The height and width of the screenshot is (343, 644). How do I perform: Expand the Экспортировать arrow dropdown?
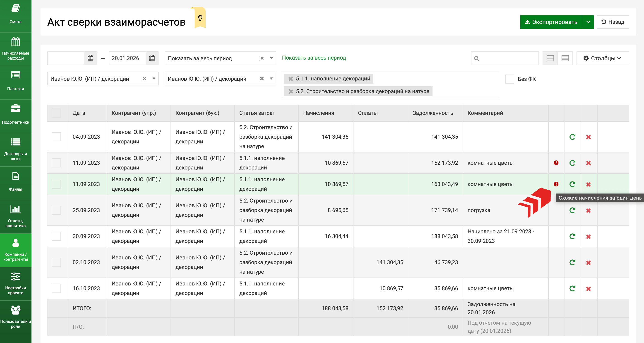[588, 22]
